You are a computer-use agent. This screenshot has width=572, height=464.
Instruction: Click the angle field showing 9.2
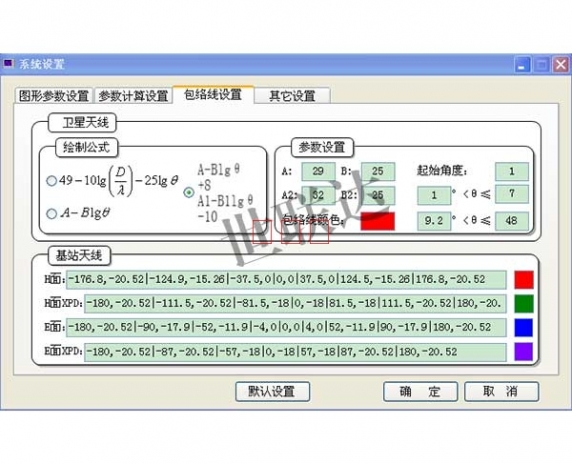(x=434, y=221)
